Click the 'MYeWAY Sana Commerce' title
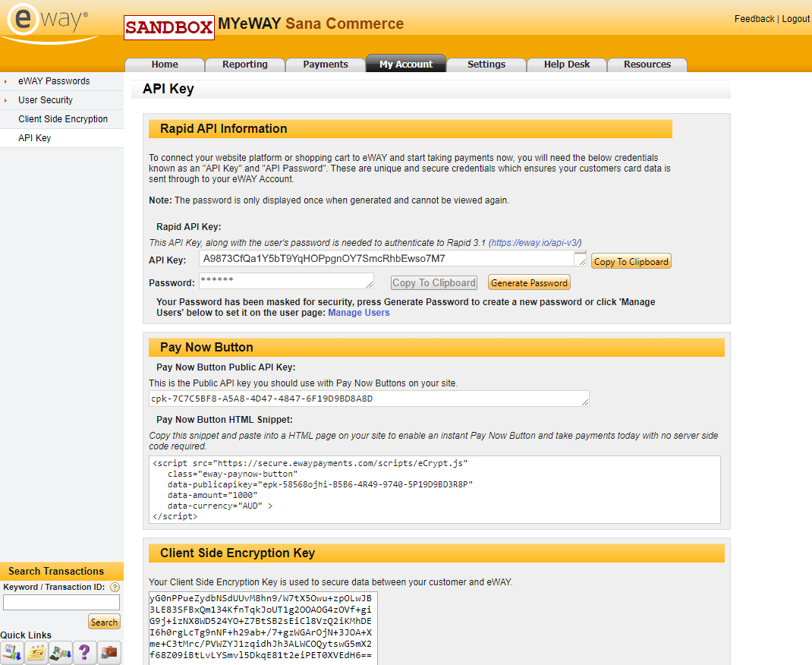Image resolution: width=812 pixels, height=665 pixels. [310, 24]
